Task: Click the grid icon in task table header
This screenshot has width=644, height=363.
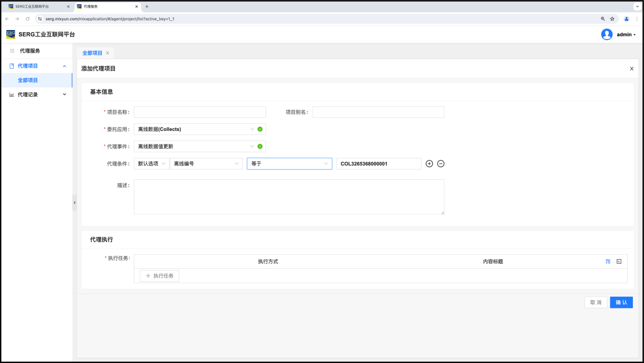Action: click(x=608, y=261)
